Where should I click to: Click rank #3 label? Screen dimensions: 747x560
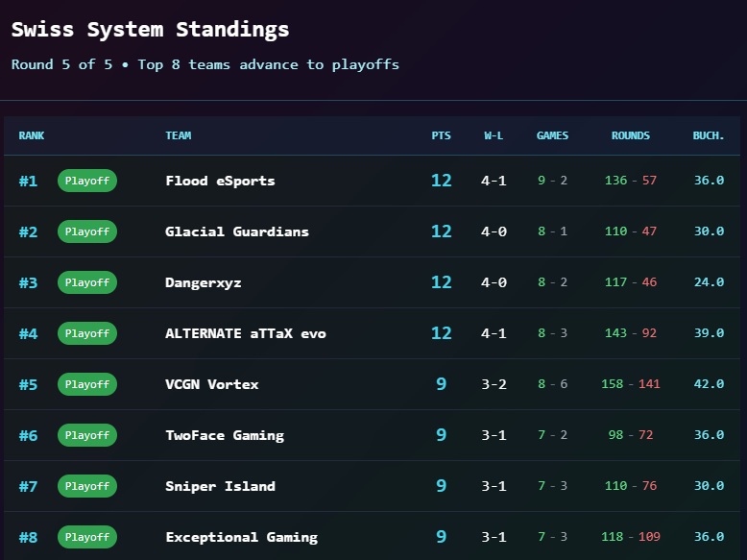[x=28, y=283]
